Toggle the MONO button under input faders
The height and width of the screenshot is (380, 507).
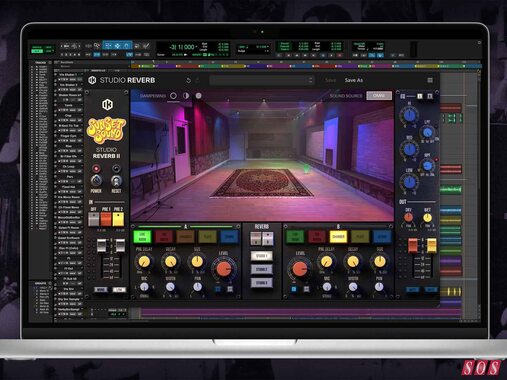(101, 290)
